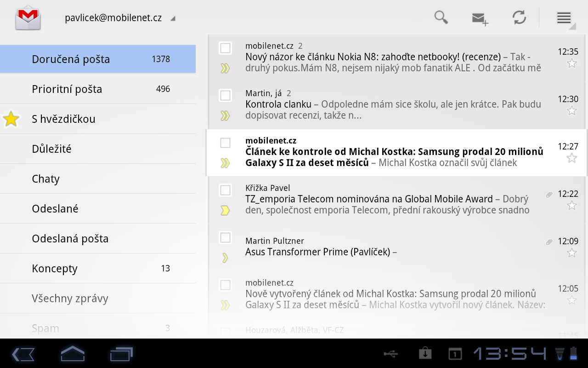588x368 pixels.
Task: Select the checkbox on Křižka Pavel's message
Action: click(225, 190)
